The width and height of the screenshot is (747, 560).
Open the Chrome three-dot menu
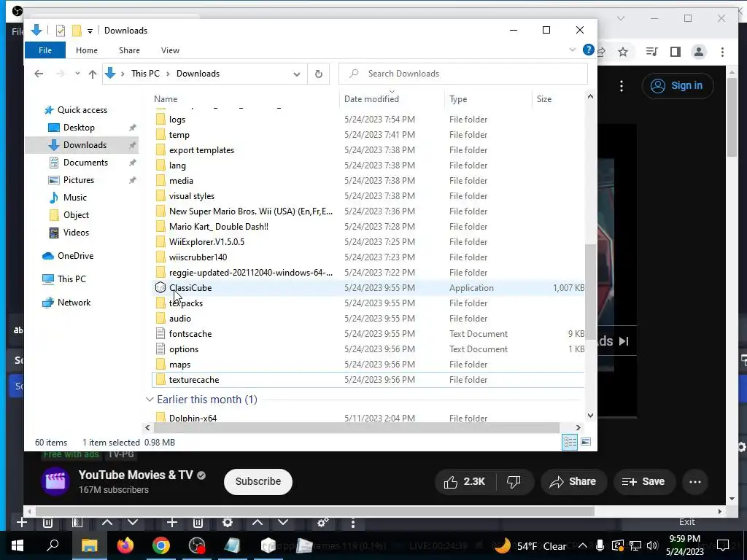click(722, 52)
